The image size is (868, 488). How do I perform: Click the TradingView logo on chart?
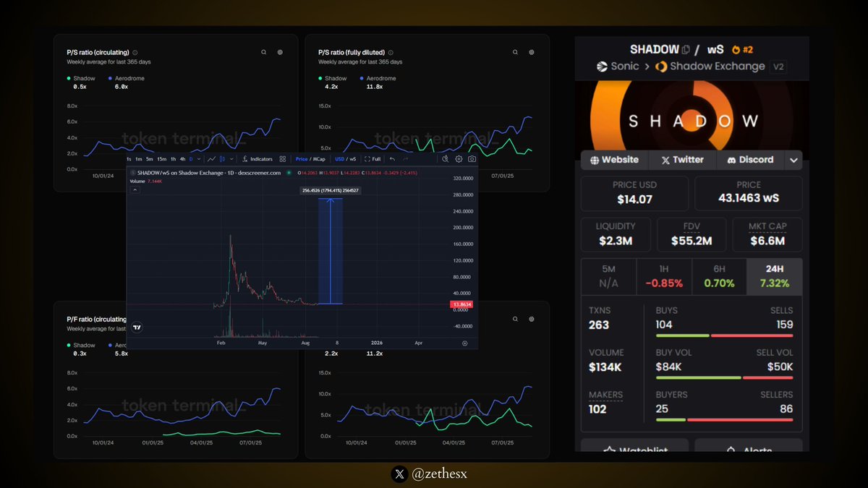click(137, 328)
